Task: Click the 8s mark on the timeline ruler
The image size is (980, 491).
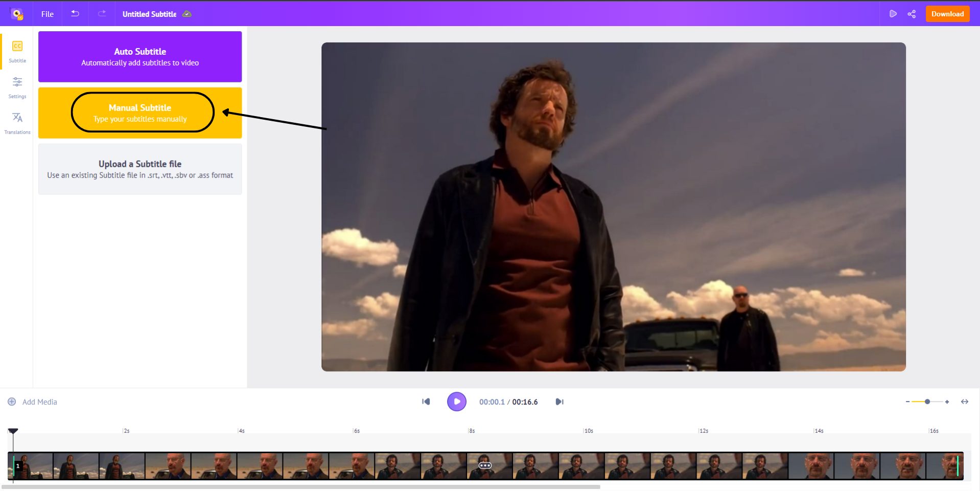Action: click(x=471, y=431)
